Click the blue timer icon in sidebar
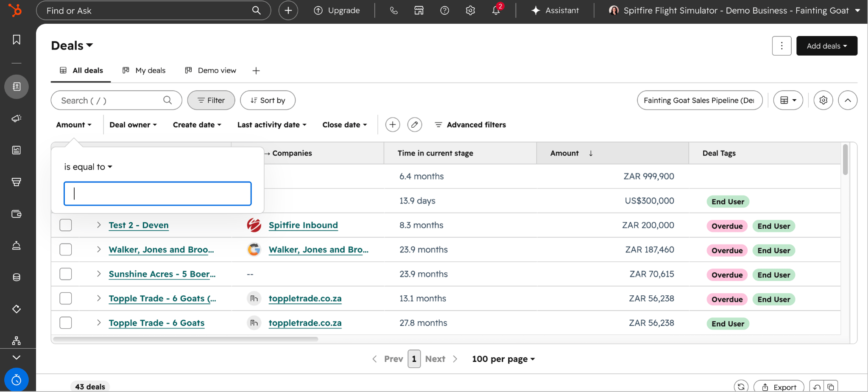 pos(17,380)
